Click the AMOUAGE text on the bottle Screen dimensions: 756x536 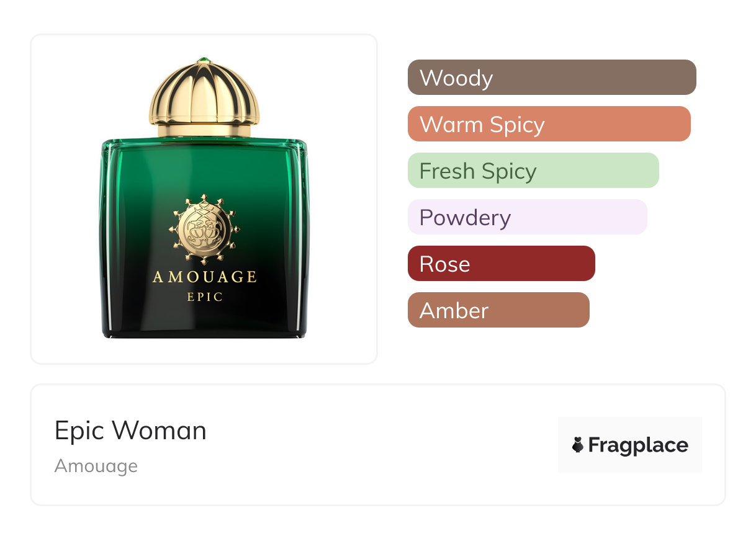pyautogui.click(x=204, y=277)
